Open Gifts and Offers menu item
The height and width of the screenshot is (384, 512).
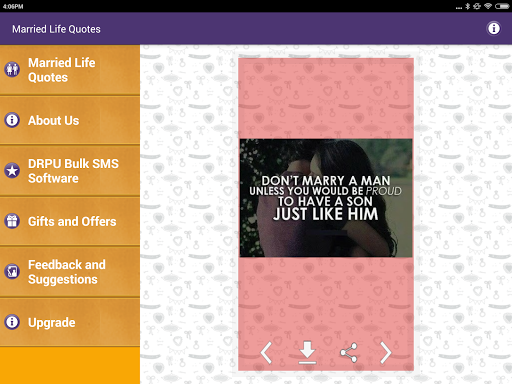(70, 221)
